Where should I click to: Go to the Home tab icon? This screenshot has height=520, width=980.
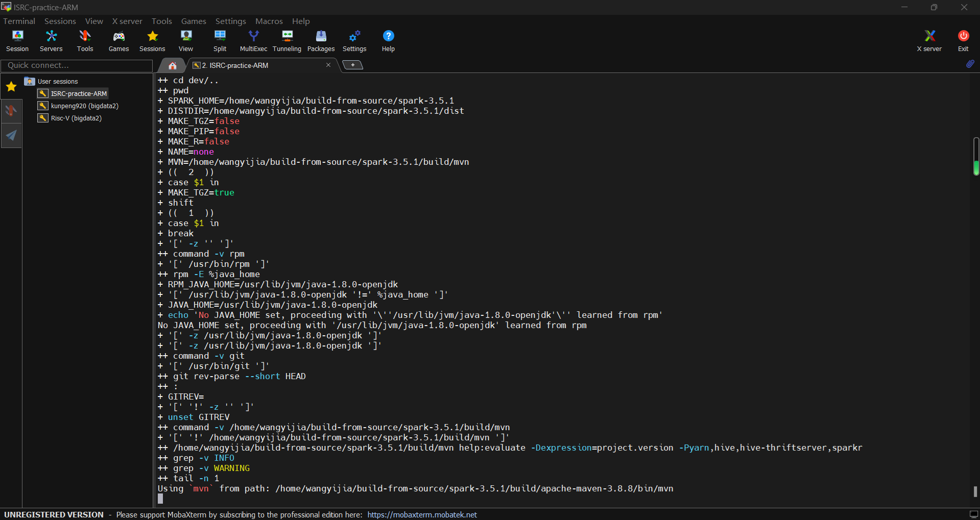tap(173, 65)
